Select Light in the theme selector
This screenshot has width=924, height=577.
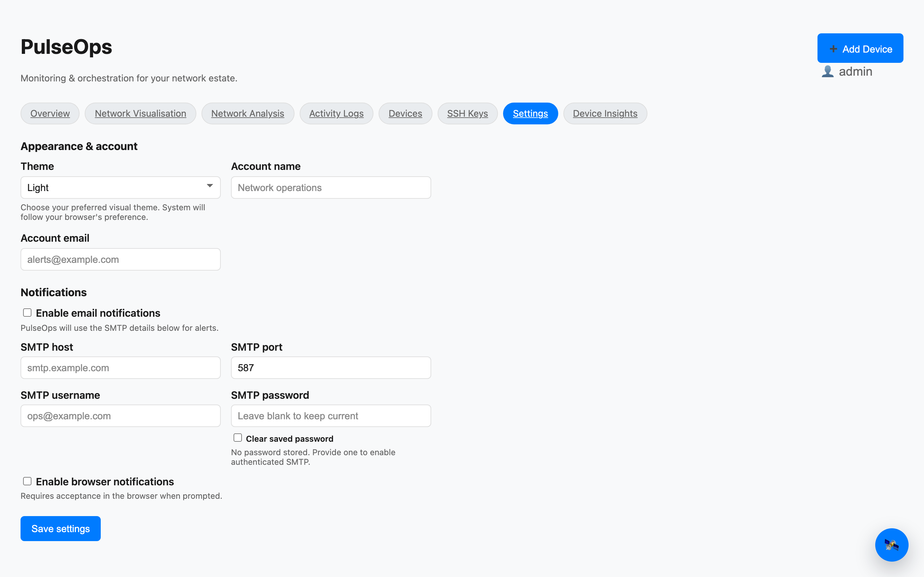[x=120, y=188]
